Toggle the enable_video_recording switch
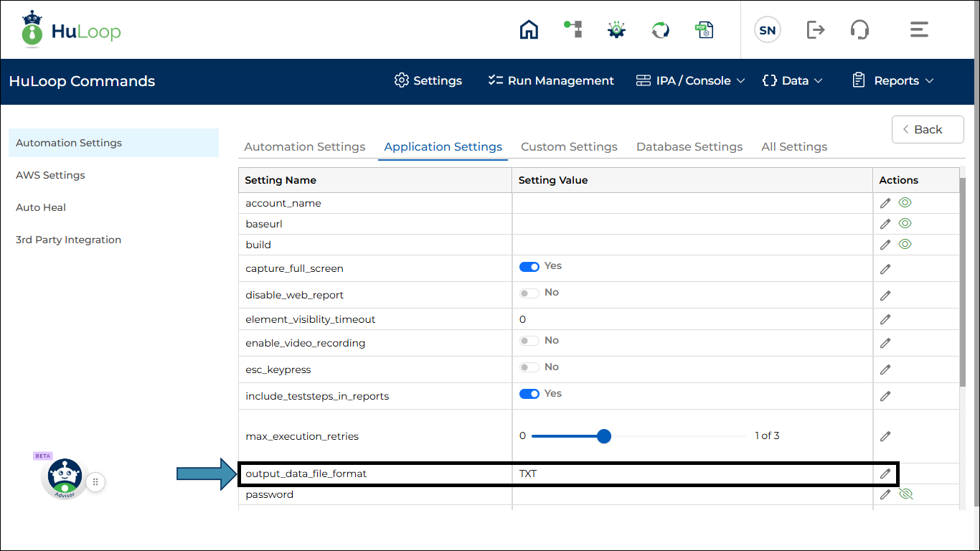Screen dimensions: 980x551 [x=529, y=342]
